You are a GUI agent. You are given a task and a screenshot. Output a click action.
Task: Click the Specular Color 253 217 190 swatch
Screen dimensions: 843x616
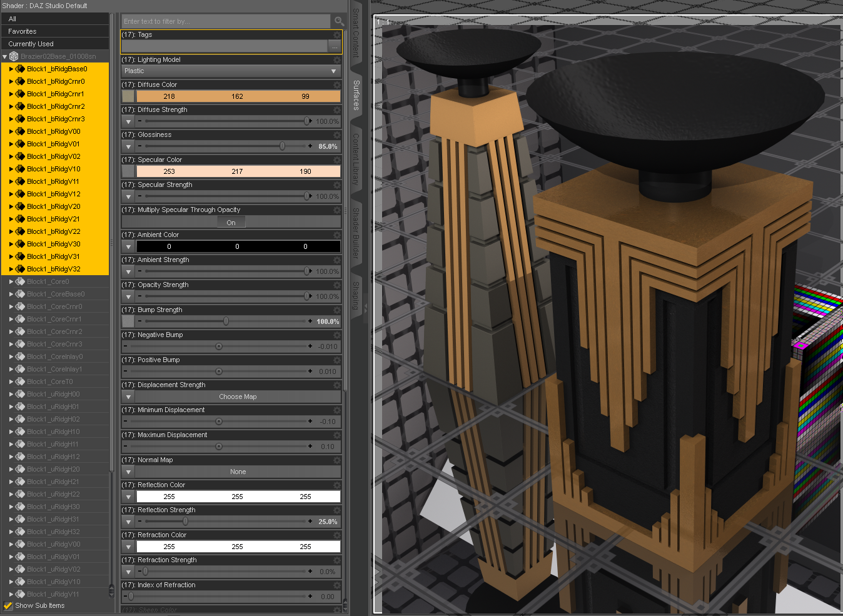tap(238, 171)
